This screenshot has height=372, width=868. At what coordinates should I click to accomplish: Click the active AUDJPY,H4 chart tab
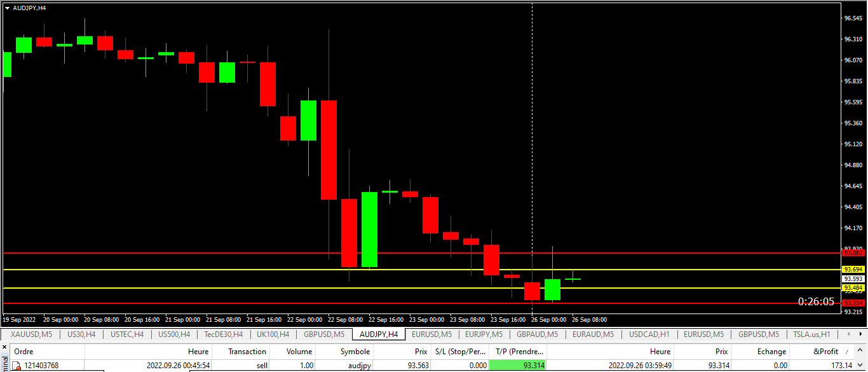[379, 334]
